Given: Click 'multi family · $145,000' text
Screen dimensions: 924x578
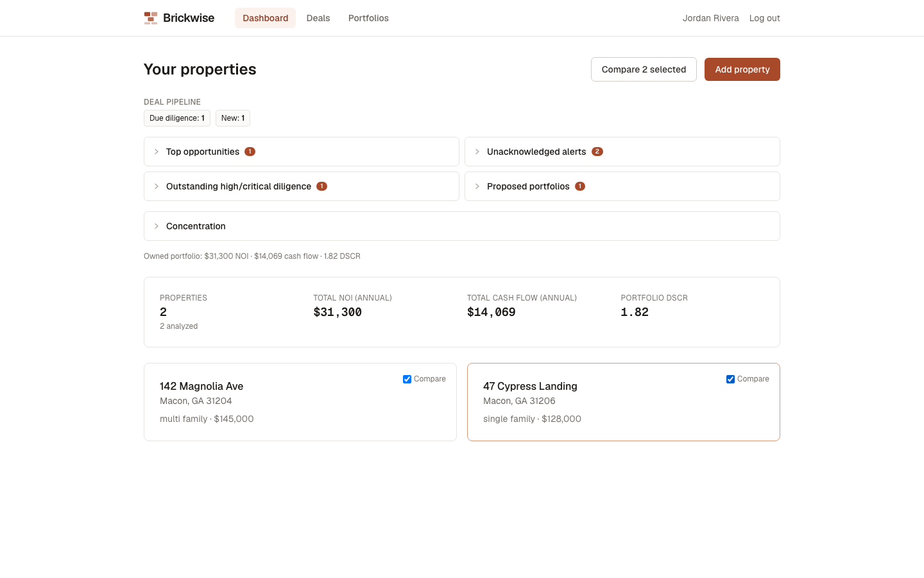Looking at the screenshot, I should click(x=207, y=419).
